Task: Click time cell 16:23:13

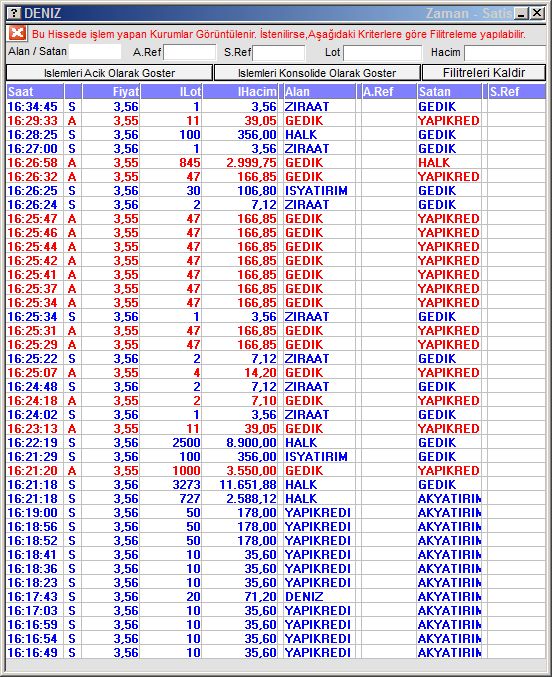Action: click(32, 429)
